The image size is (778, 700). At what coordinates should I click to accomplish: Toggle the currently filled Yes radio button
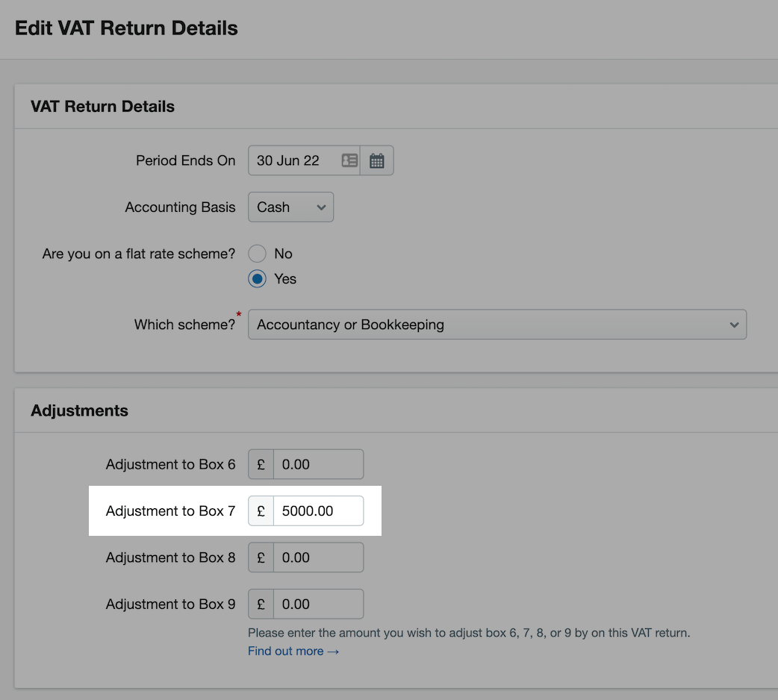[x=257, y=278]
